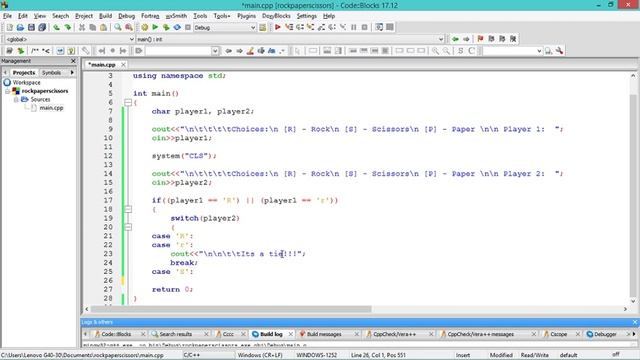Click into the search text input field
The height and width of the screenshot is (360, 640).
click(x=178, y=51)
